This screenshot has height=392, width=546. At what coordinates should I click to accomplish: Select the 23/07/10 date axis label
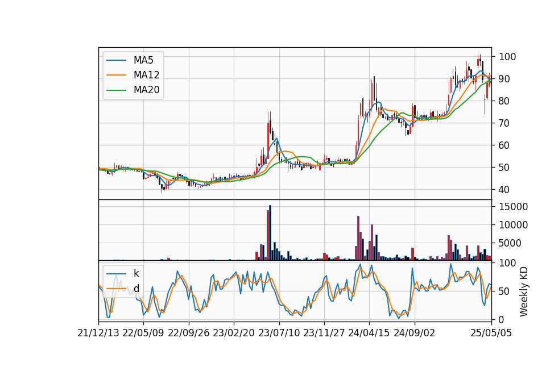[279, 333]
